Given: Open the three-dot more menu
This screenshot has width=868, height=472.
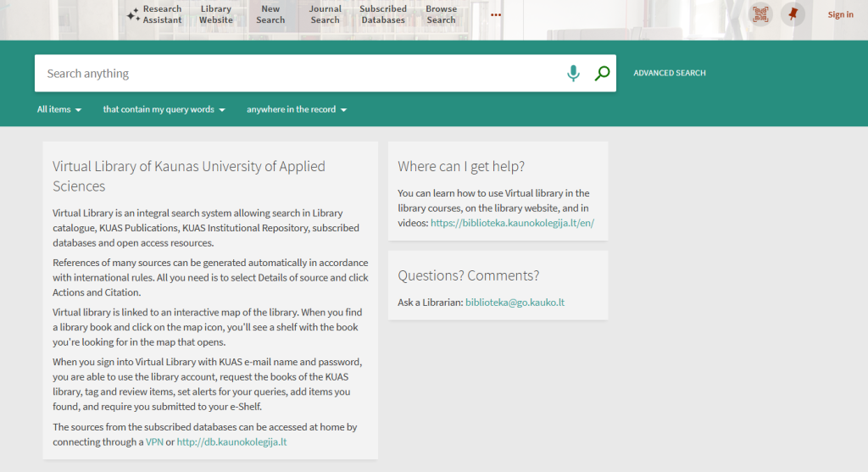Looking at the screenshot, I should 496,14.
